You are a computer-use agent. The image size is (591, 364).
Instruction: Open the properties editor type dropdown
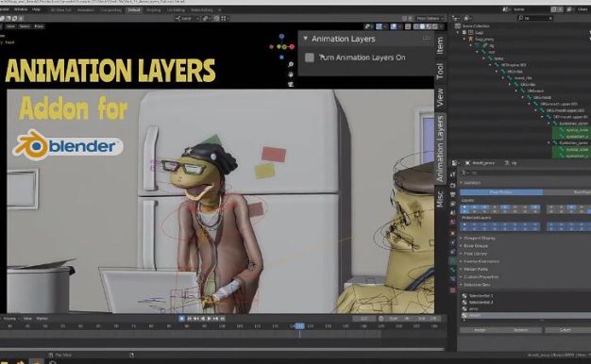click(x=455, y=163)
